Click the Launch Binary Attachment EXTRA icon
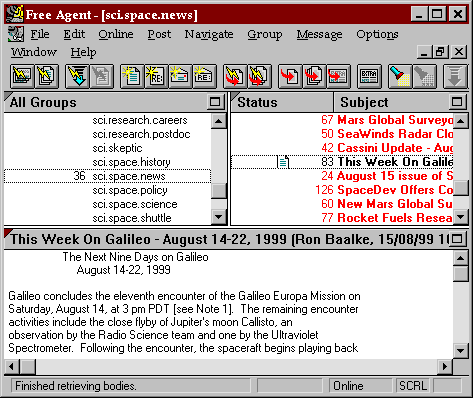 point(369,76)
